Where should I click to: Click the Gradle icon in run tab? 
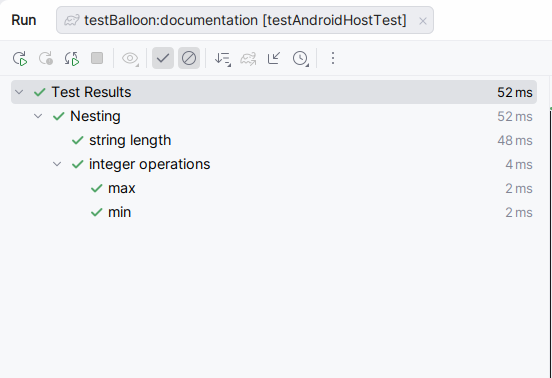pyautogui.click(x=71, y=20)
